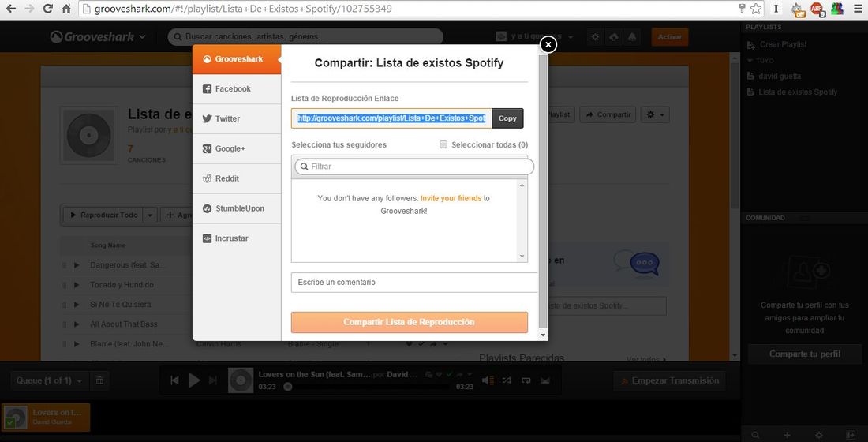This screenshot has width=868, height=442.
Task: Click Crear Playlist in the sidebar
Action: pyautogui.click(x=776, y=44)
